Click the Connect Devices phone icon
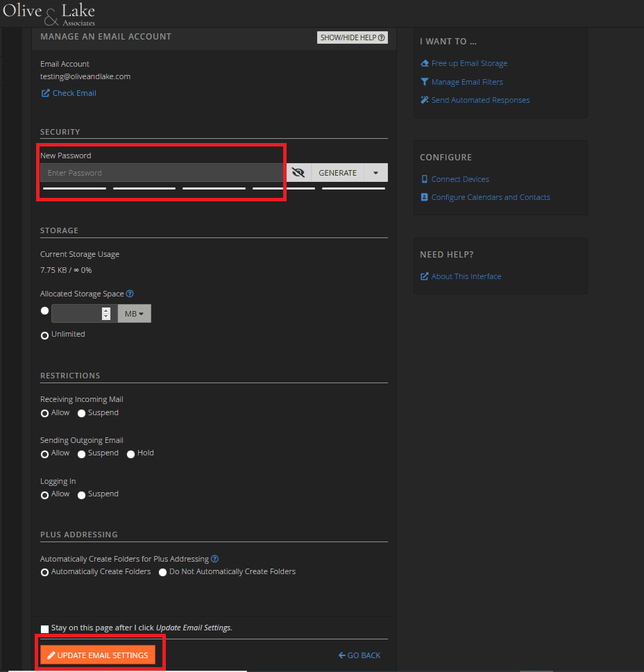The width and height of the screenshot is (644, 672). [424, 178]
